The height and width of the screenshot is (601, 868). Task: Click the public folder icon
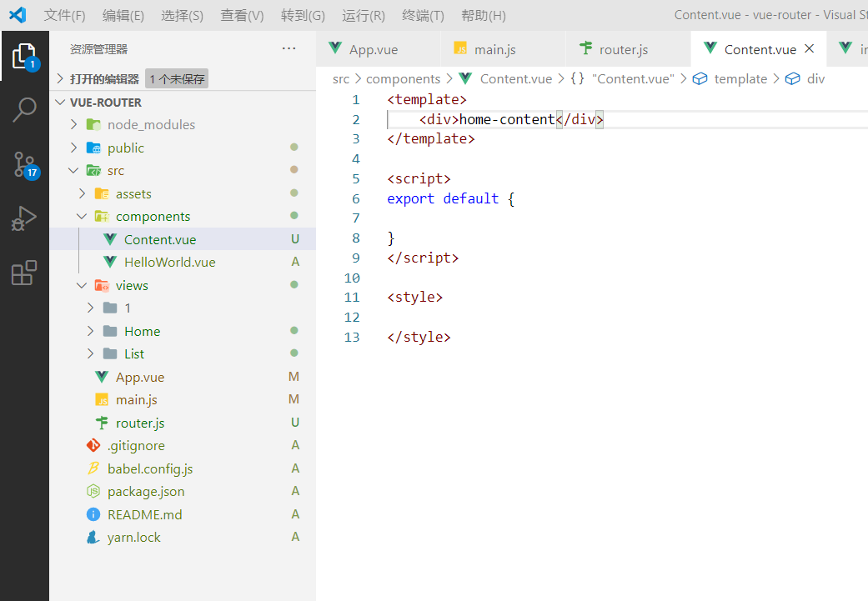click(93, 148)
